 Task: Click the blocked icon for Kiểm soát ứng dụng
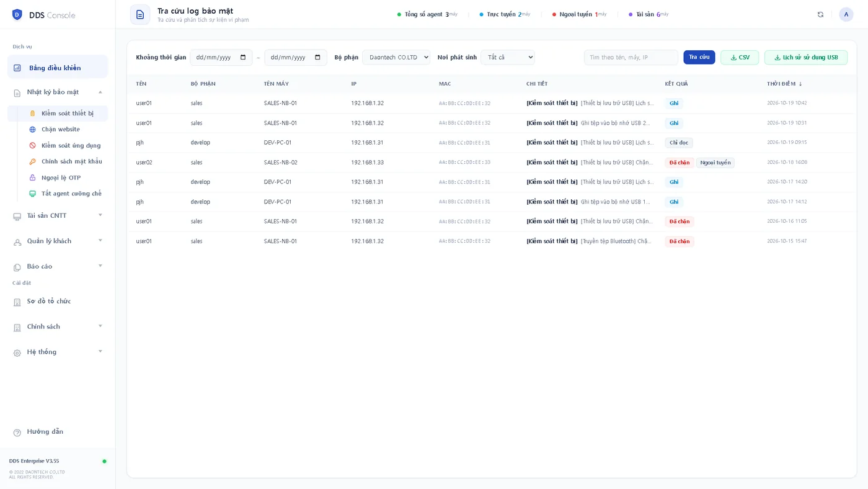click(x=33, y=145)
